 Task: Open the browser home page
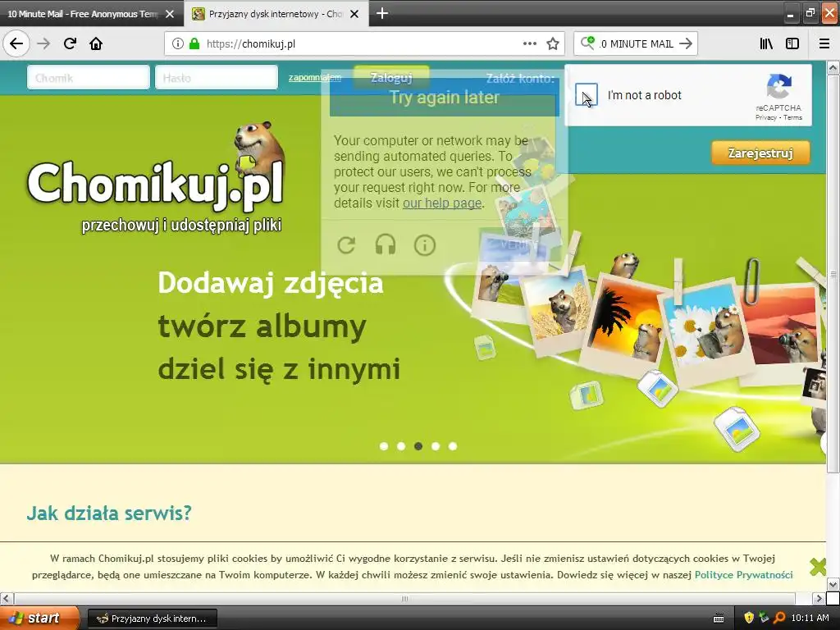coord(96,43)
